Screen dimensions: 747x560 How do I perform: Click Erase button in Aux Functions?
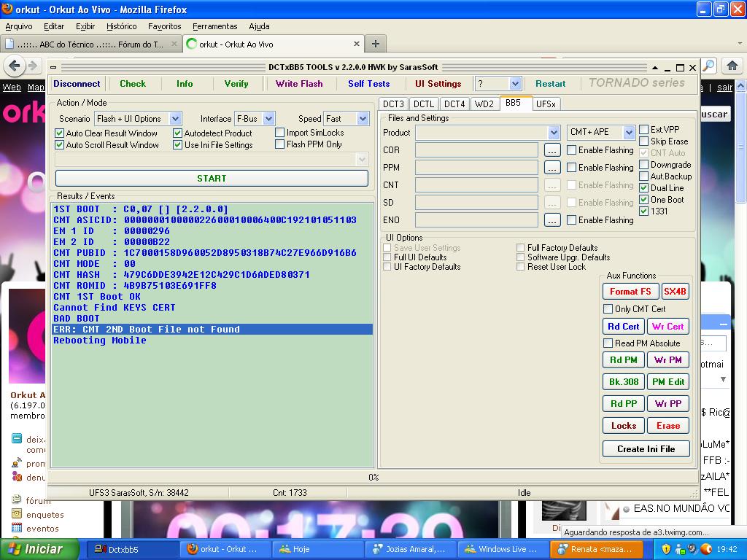coord(668,426)
